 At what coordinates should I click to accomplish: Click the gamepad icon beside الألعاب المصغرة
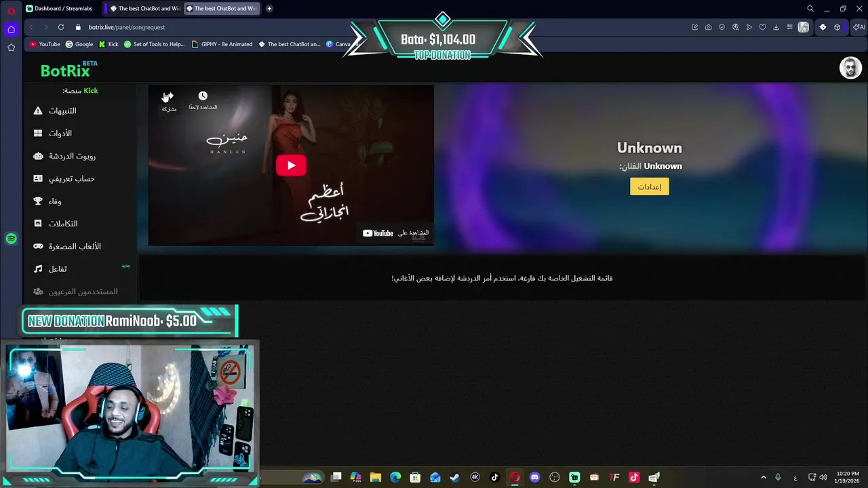(x=38, y=246)
